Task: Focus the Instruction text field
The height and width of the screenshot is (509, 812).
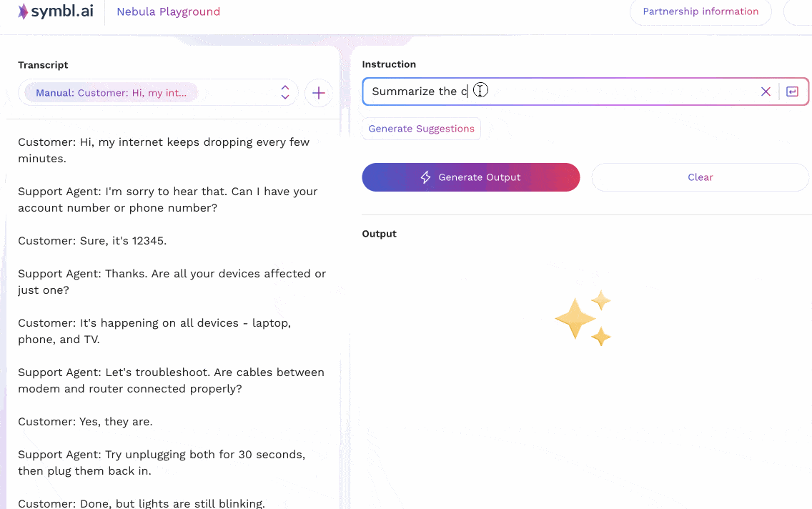Action: point(558,92)
